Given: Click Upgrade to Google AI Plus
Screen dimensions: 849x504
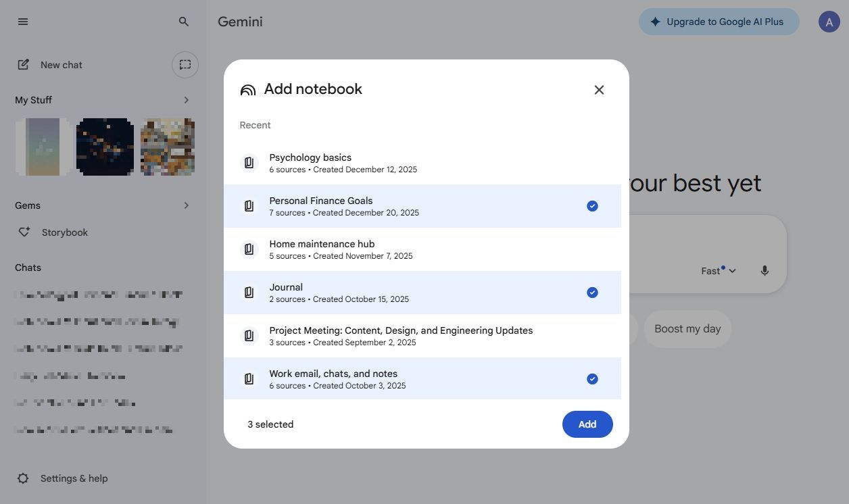Looking at the screenshot, I should point(719,22).
